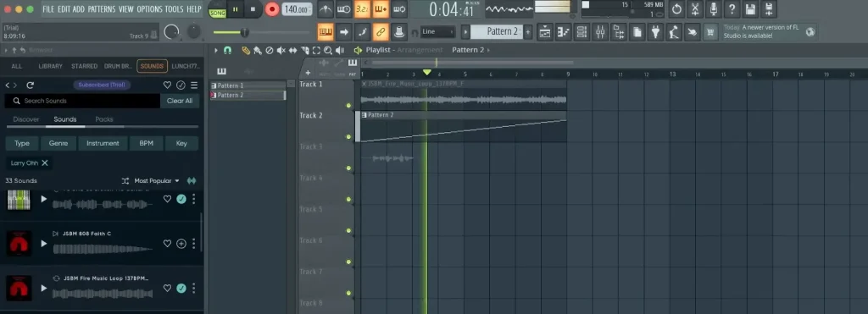Image resolution: width=868 pixels, height=314 pixels.
Task: Click the save project floppy icon
Action: 750,8
